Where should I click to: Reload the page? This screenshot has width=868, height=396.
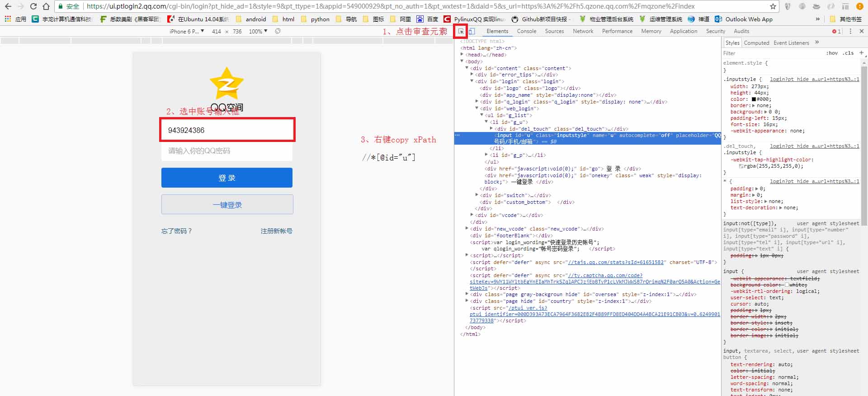(33, 6)
